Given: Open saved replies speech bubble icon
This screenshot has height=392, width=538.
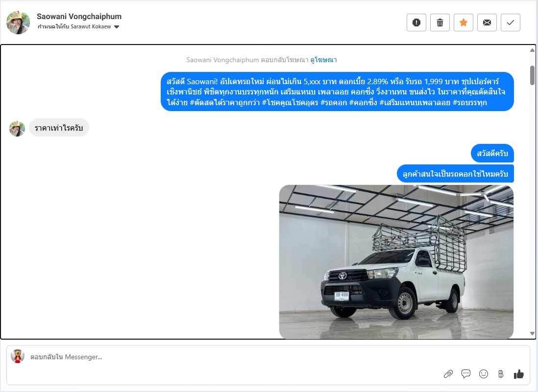Looking at the screenshot, I should point(466,374).
